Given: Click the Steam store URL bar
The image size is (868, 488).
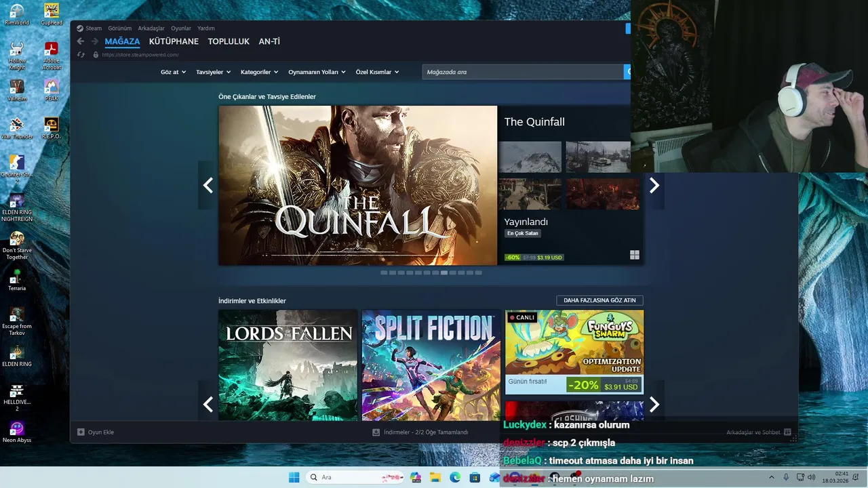Looking at the screenshot, I should point(140,55).
